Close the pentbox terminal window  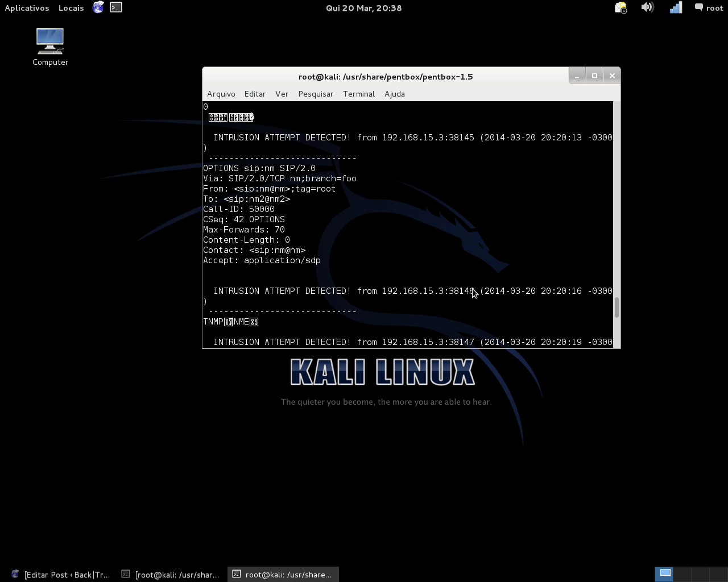(612, 76)
